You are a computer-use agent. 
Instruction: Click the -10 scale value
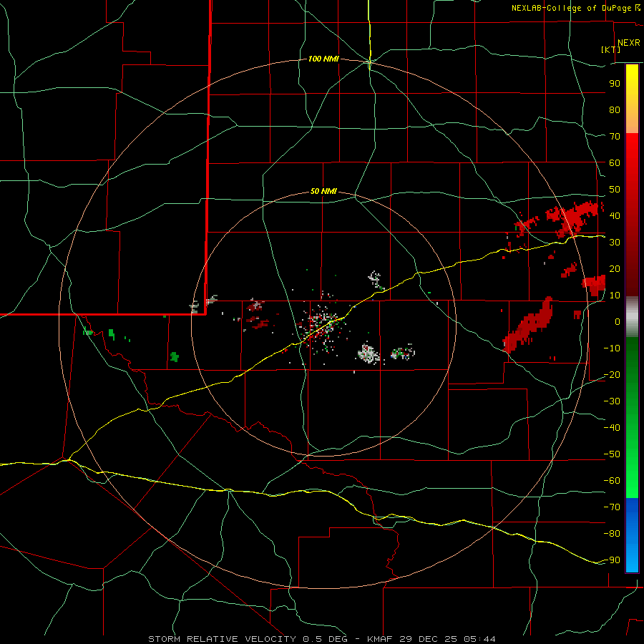tap(612, 348)
